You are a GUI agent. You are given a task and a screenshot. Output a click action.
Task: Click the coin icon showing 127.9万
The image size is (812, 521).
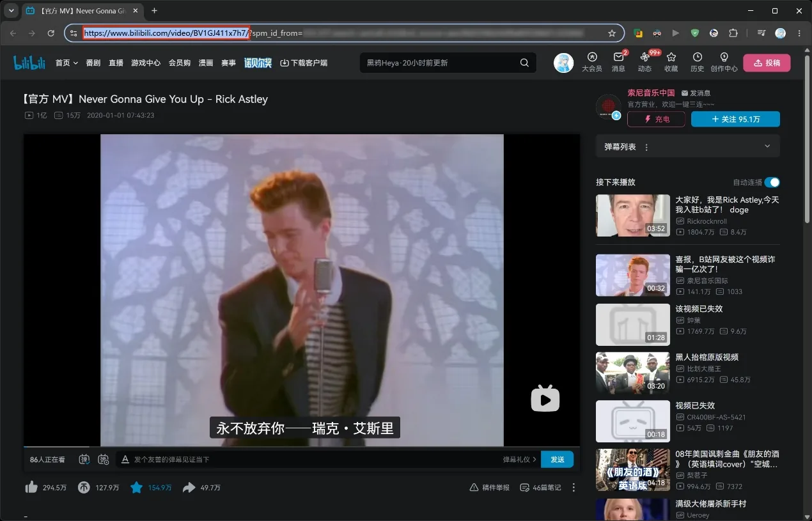[x=84, y=487]
